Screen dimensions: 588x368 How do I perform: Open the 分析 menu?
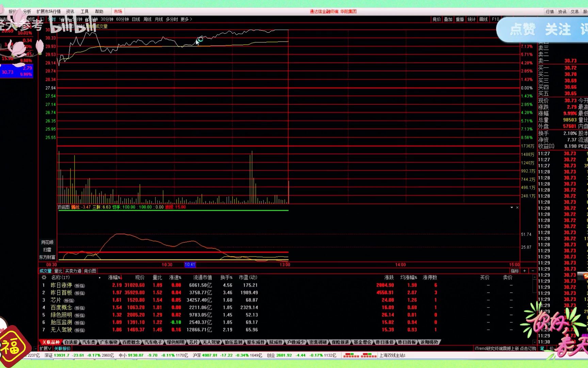coord(27,12)
